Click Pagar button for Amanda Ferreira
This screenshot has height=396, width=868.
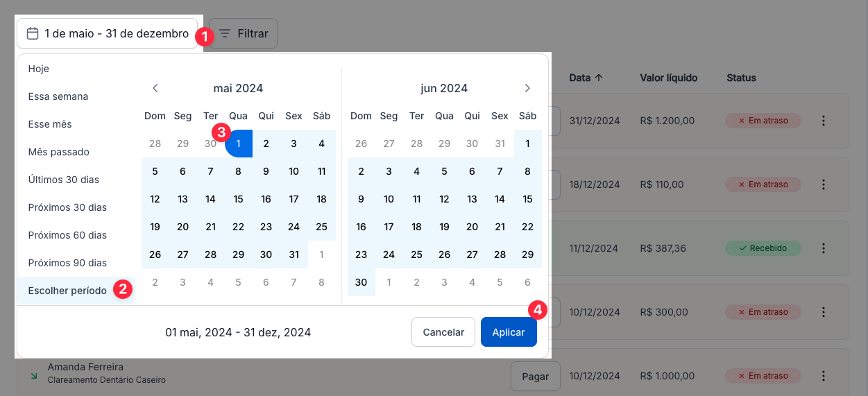pyautogui.click(x=535, y=377)
